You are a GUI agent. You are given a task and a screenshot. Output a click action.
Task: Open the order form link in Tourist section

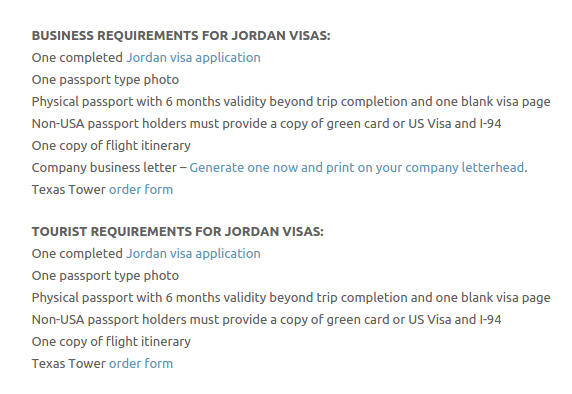pyautogui.click(x=141, y=364)
